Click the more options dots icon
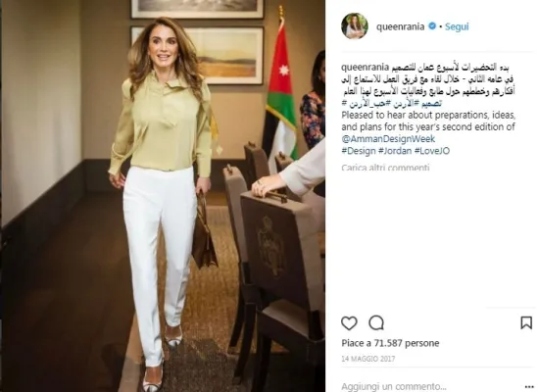The height and width of the screenshot is (392, 538). [531, 386]
